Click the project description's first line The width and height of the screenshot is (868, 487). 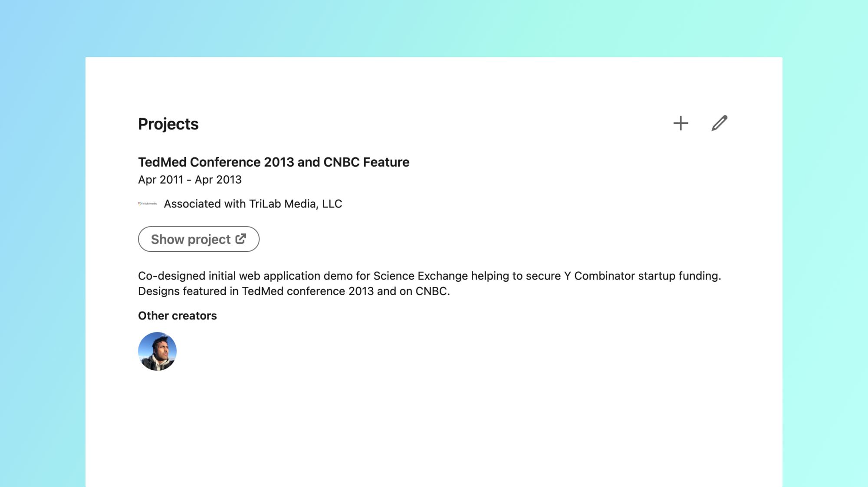(x=429, y=276)
